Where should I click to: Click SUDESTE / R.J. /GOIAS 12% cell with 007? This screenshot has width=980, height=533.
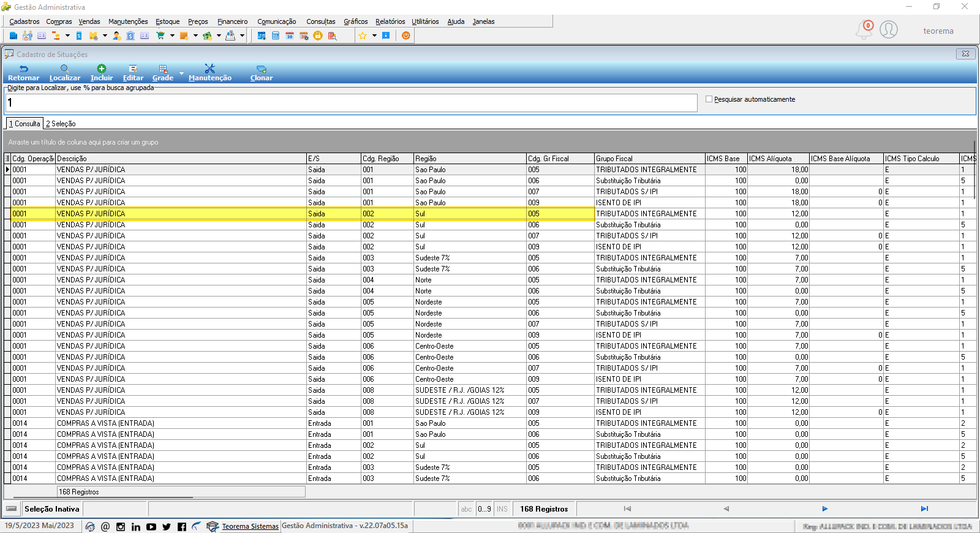470,401
